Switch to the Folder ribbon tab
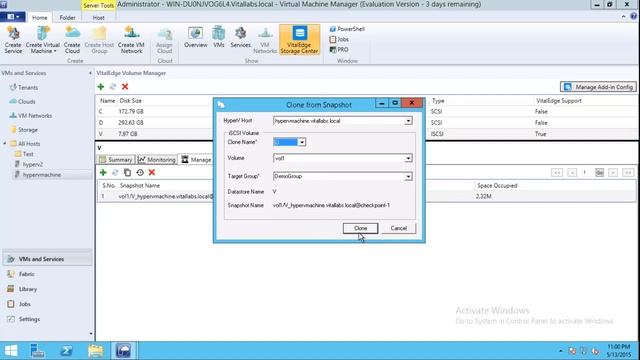 [x=67, y=18]
